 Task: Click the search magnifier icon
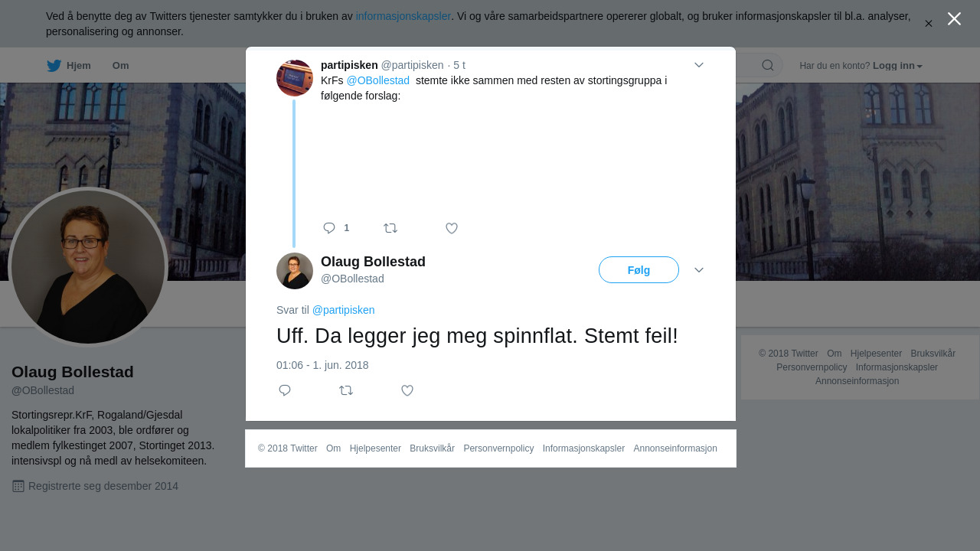coord(767,65)
